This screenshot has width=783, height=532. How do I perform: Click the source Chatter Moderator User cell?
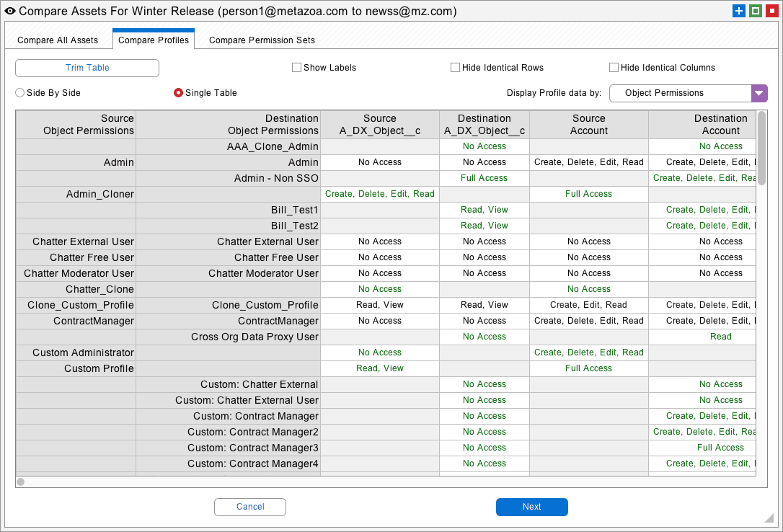(x=76, y=273)
